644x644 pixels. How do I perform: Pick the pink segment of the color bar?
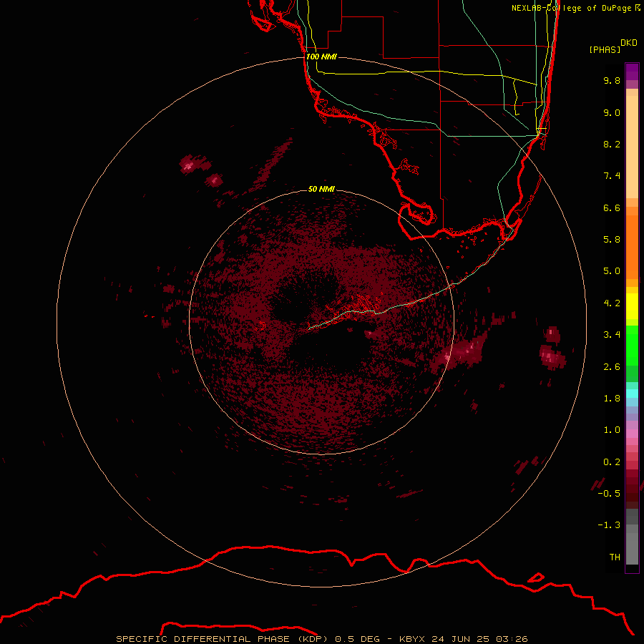pyautogui.click(x=632, y=434)
